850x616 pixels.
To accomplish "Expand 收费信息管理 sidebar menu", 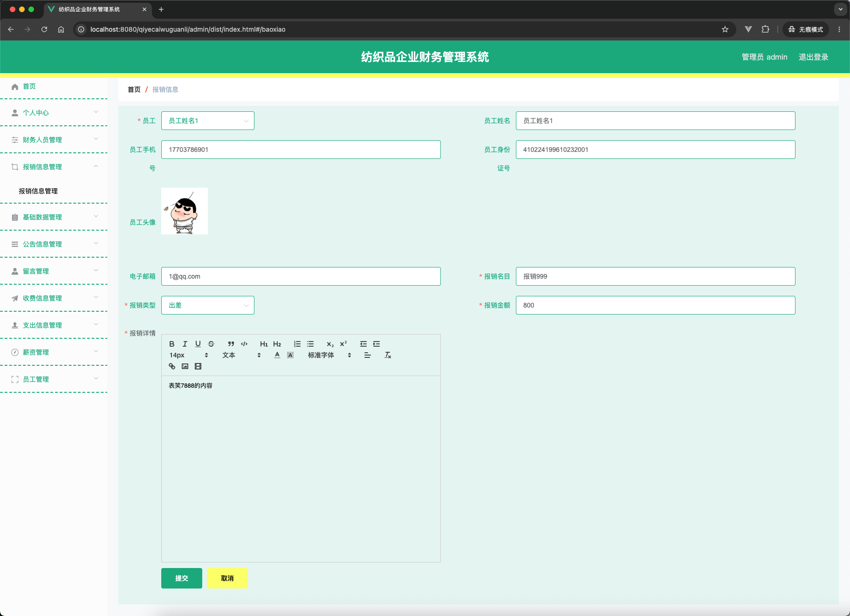I will (x=54, y=298).
